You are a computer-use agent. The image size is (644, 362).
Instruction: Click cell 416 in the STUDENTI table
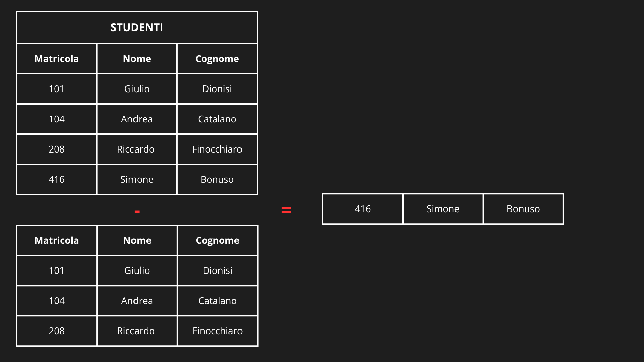(56, 179)
